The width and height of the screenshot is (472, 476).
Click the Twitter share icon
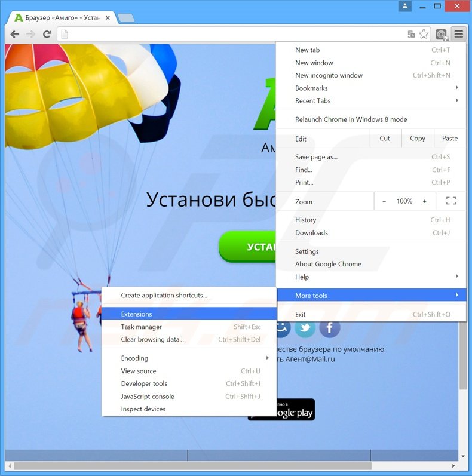305,328
